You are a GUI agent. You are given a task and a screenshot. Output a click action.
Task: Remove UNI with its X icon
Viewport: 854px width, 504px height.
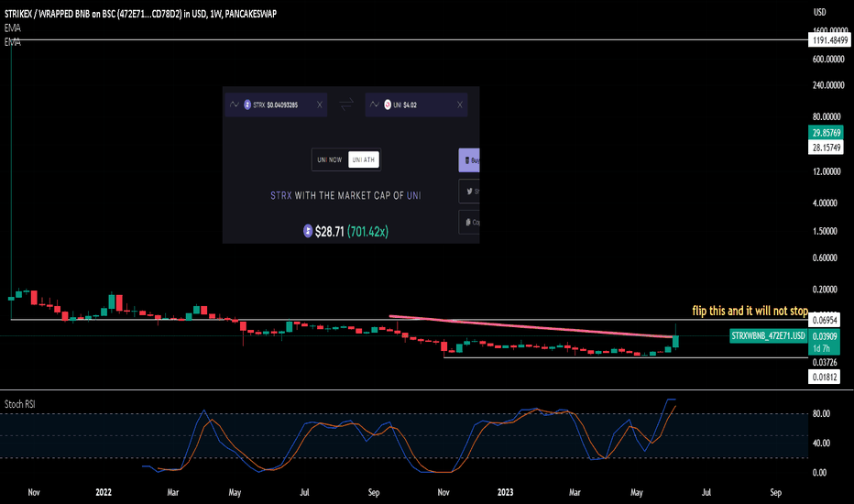460,104
